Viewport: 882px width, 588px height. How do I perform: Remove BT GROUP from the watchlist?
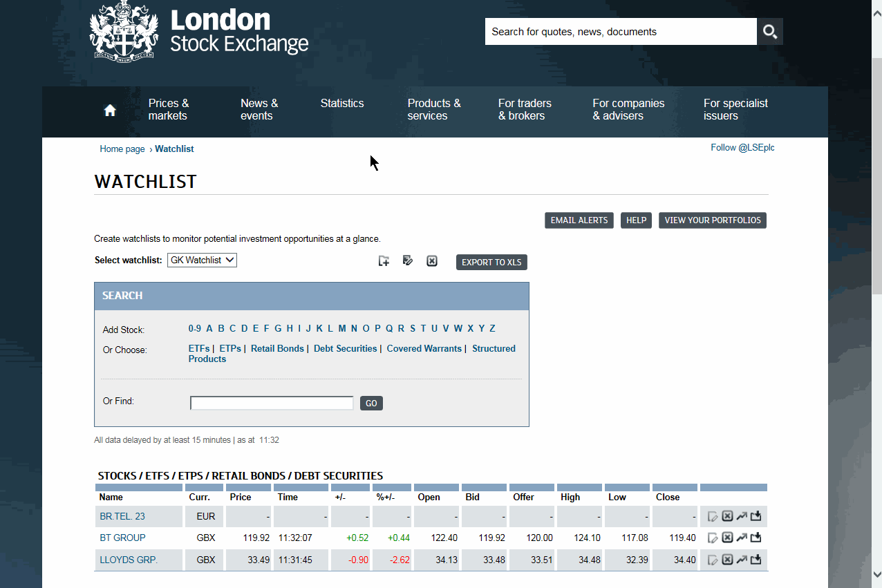(x=727, y=538)
